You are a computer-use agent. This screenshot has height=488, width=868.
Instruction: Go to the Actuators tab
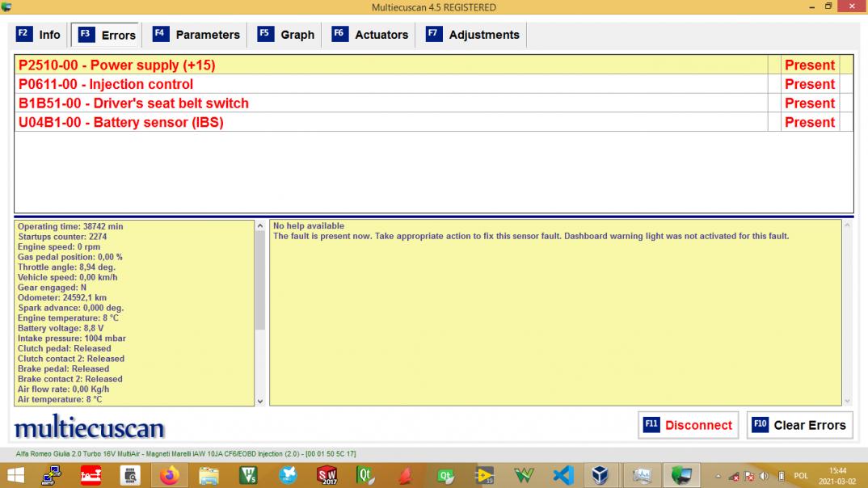coord(370,35)
